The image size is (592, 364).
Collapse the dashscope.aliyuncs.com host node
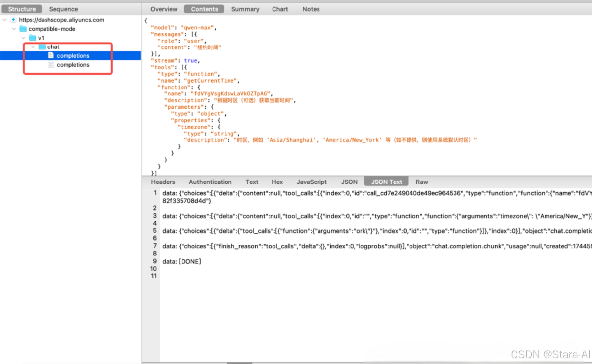[4, 20]
